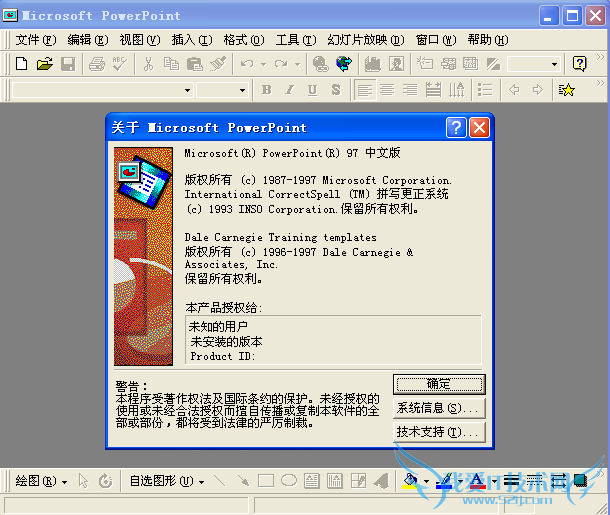Toggle Bold formatting

point(266,90)
